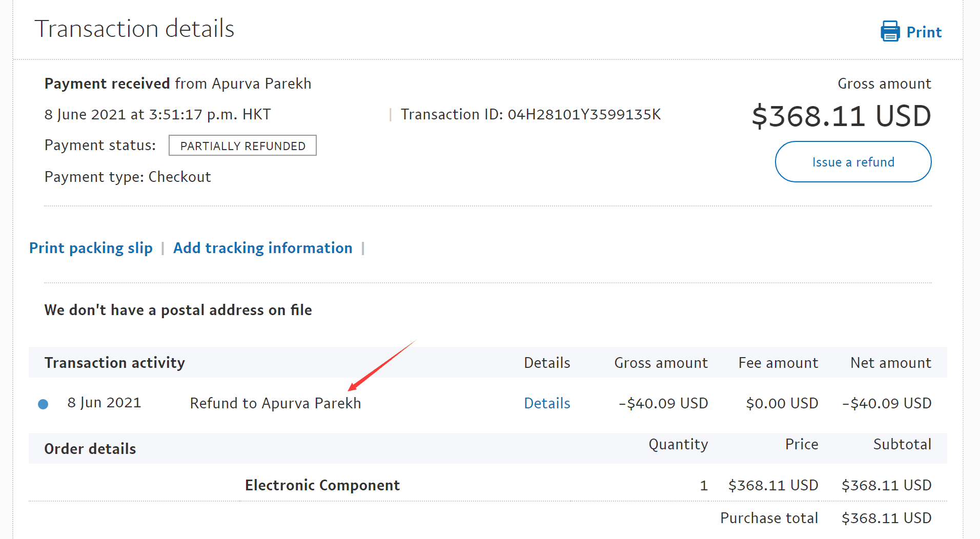Viewport: 980px width, 539px height.
Task: Click the Refund to Apurva Parekh entry
Action: tap(275, 404)
